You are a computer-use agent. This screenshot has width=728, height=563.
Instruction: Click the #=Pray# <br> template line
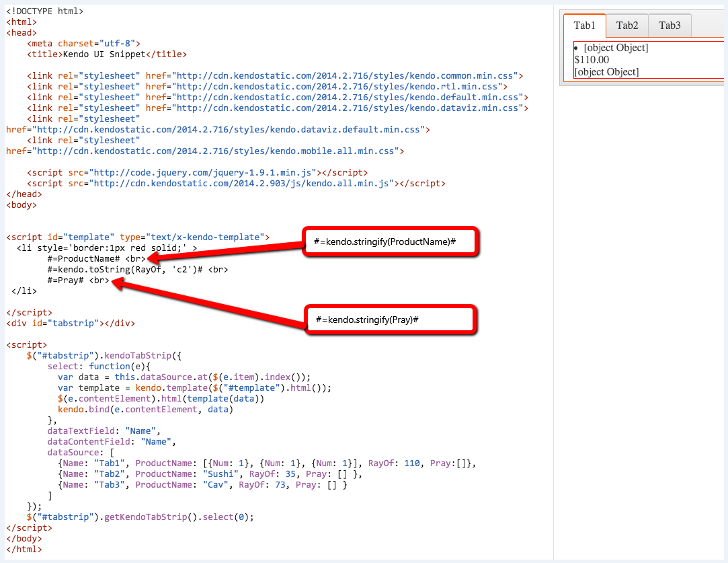click(79, 280)
